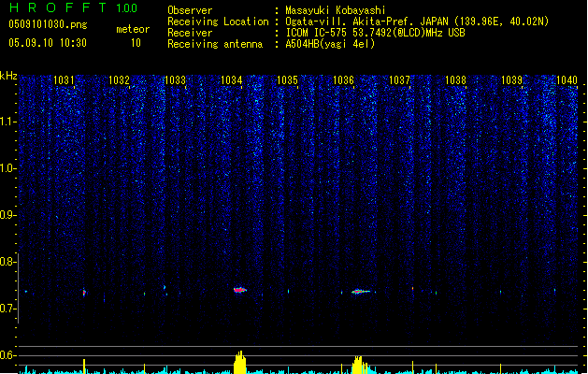Select the Ogata-vill. Akita-Pref. JAPAN location text
The width and height of the screenshot is (588, 374).
point(417,22)
